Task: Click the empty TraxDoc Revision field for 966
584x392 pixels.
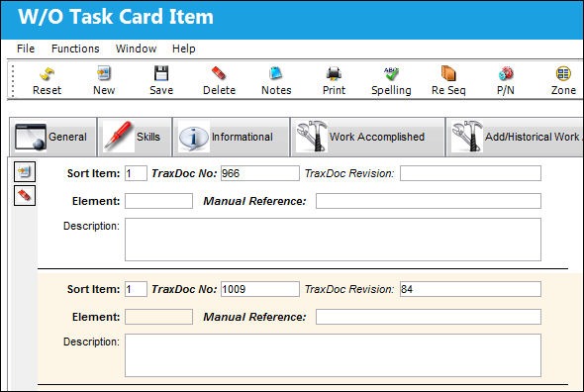Action: [470, 173]
